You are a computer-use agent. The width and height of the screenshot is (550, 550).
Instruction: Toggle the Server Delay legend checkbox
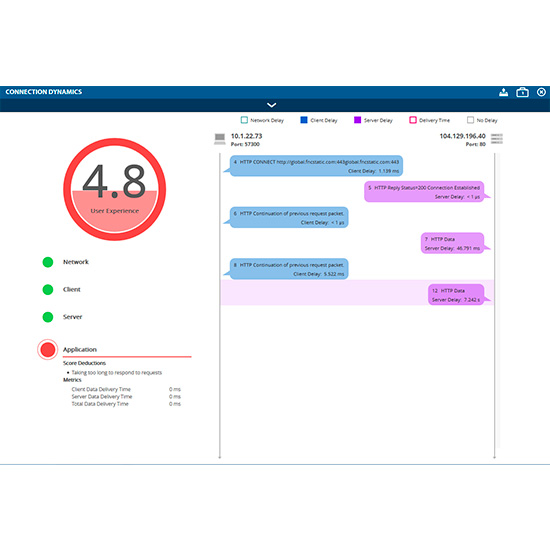point(357,120)
